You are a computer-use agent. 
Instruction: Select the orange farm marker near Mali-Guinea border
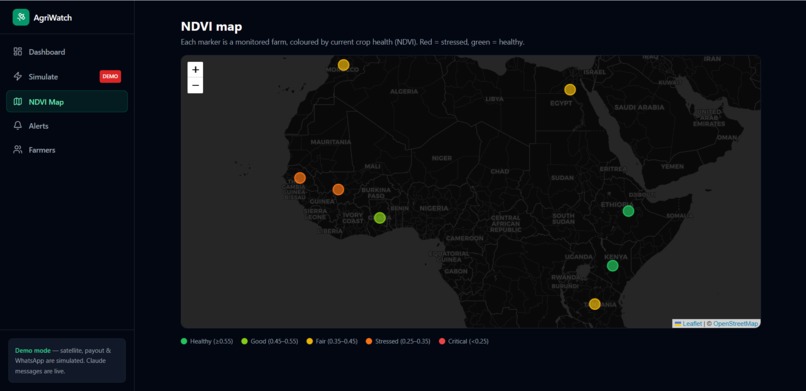tap(338, 190)
